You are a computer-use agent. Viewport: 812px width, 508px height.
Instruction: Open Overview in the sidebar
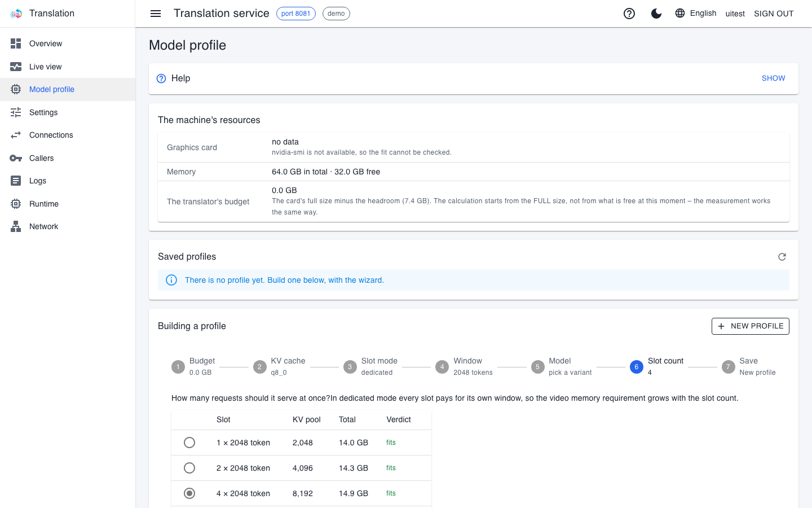pyautogui.click(x=68, y=43)
